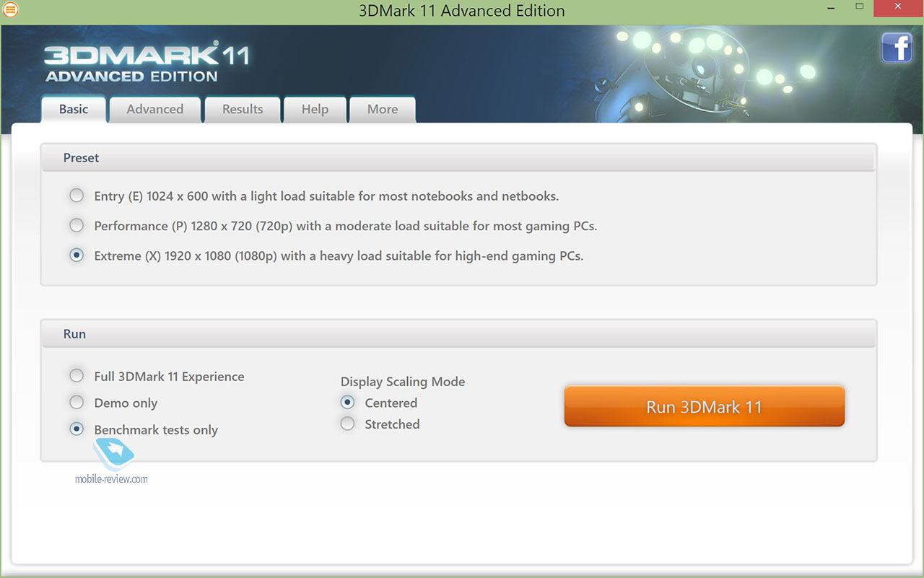Switch to the Advanced tab

pyautogui.click(x=155, y=109)
